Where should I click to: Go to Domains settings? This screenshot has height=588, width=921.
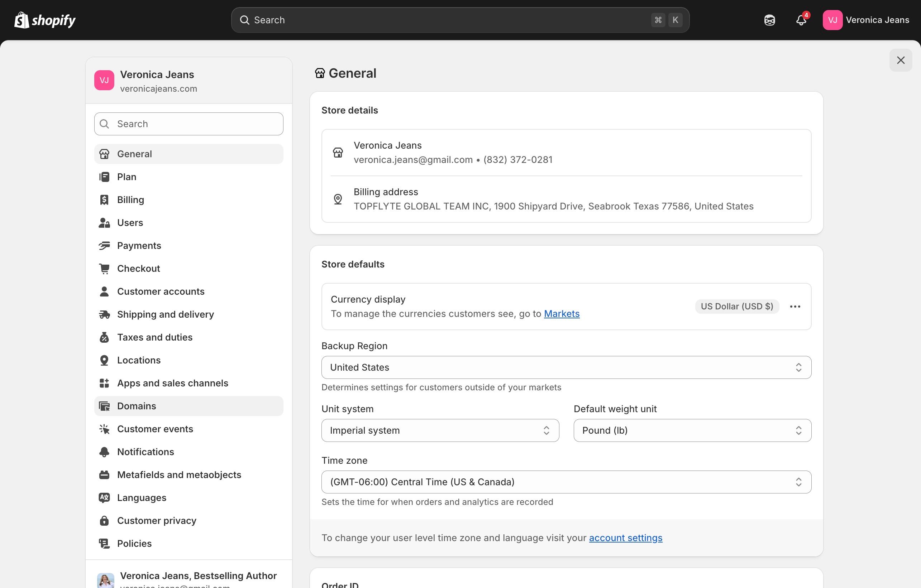coord(137,406)
